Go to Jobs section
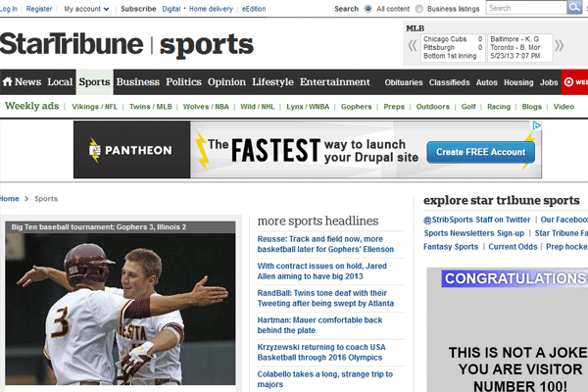 tap(549, 82)
